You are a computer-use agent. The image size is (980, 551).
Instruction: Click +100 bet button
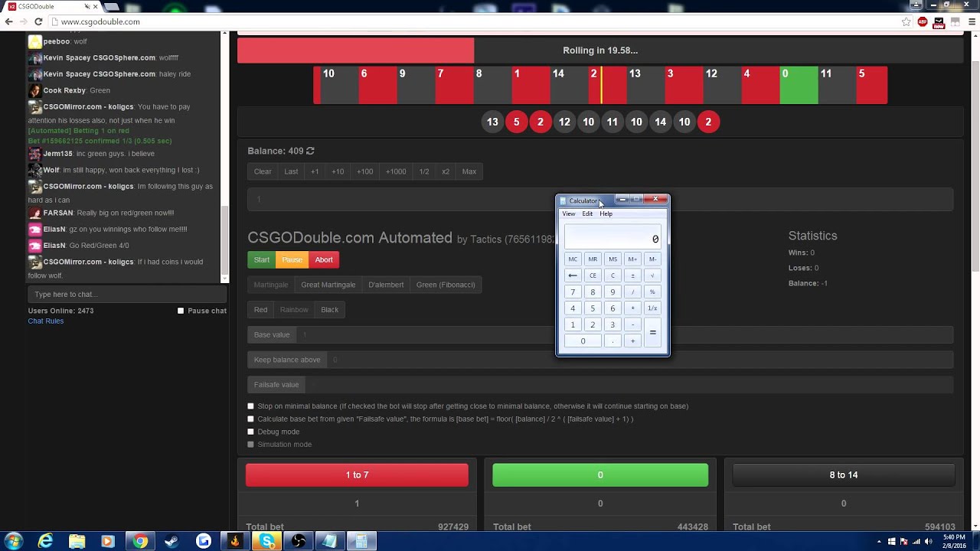click(x=364, y=171)
